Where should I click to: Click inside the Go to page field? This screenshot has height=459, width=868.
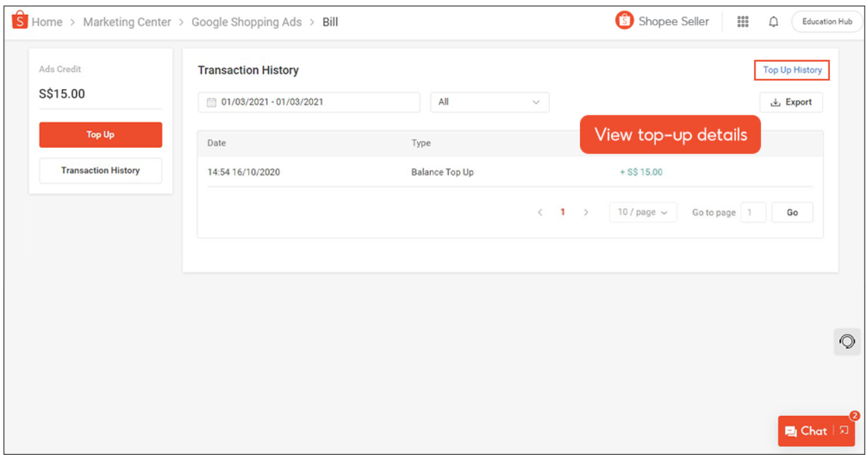pos(753,212)
